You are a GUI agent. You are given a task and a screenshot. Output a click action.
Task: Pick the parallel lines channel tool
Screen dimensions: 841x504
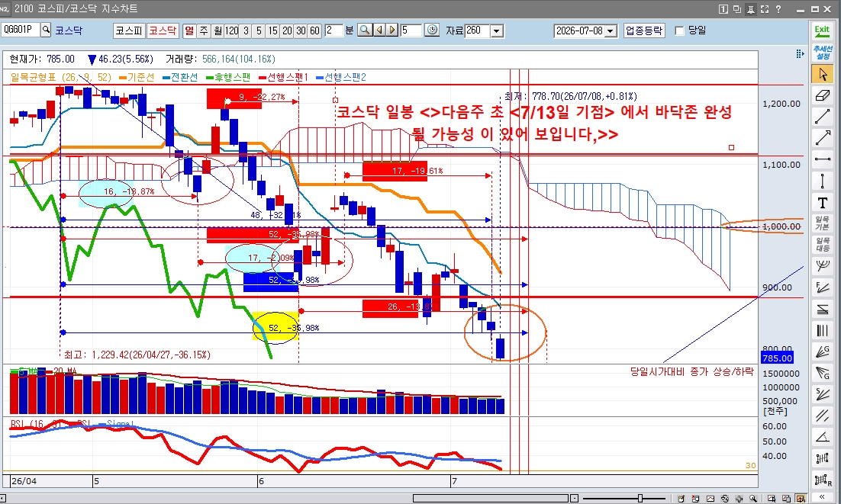pyautogui.click(x=822, y=416)
